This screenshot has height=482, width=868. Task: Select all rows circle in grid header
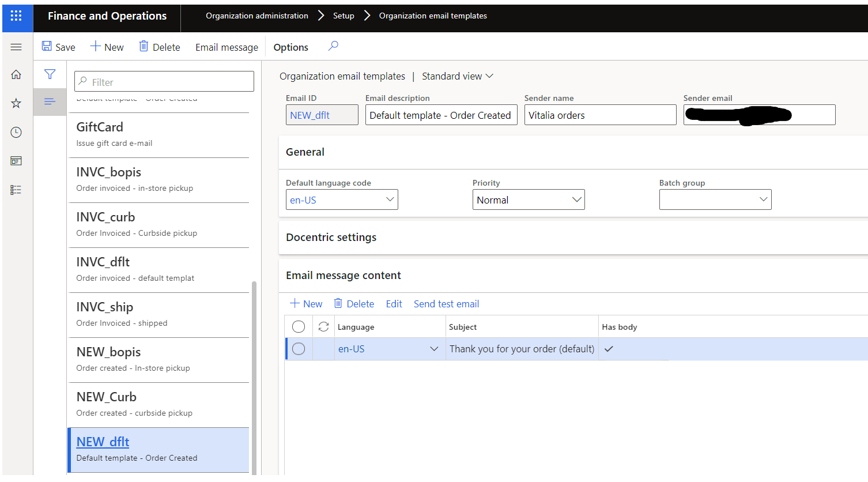[299, 327]
